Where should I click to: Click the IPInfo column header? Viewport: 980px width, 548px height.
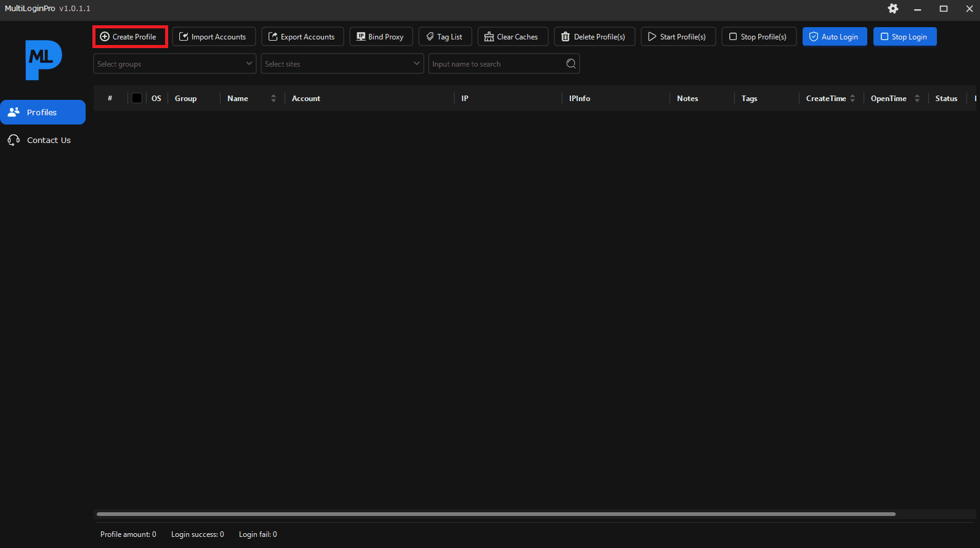[580, 99]
